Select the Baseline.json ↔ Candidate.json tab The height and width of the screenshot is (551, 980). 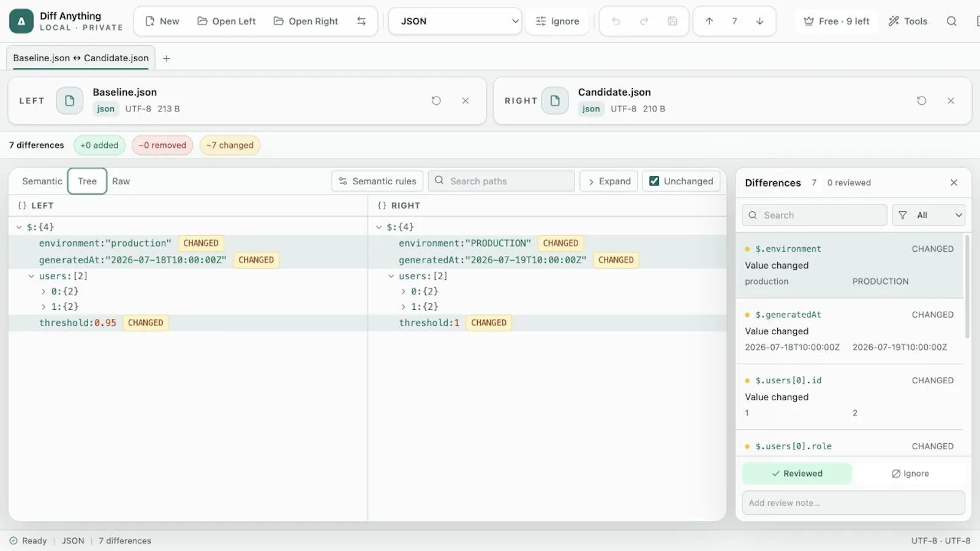[x=81, y=58]
